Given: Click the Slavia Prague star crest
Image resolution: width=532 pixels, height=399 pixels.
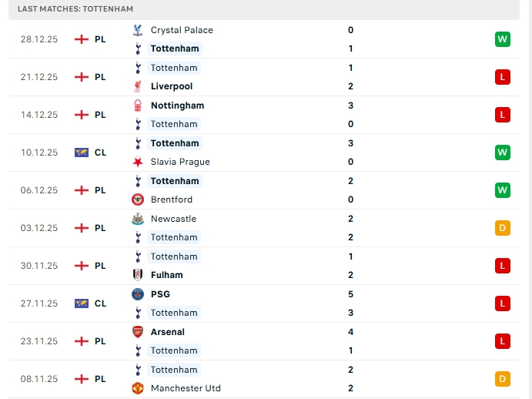Looking at the screenshot, I should (138, 162).
